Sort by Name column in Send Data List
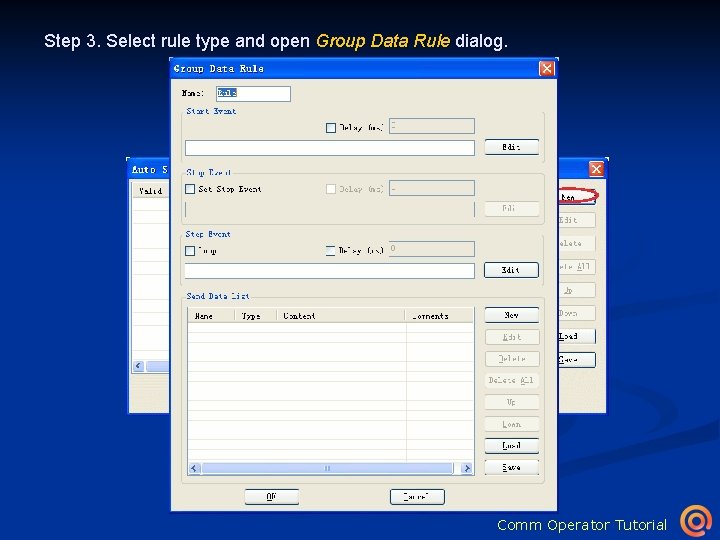The height and width of the screenshot is (540, 720). point(211,316)
